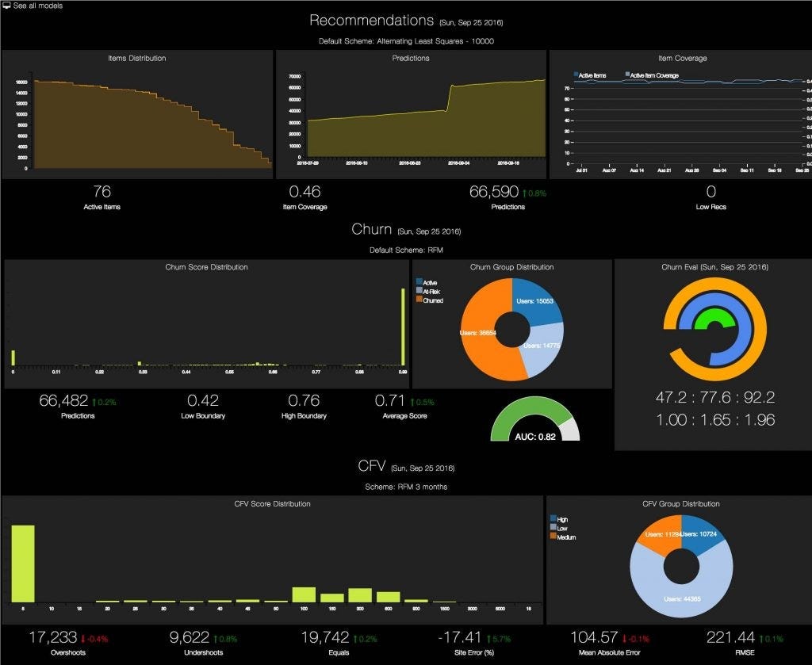Click the 1.00 : 1.65 : 1.96 ratio text
Viewport: 812px width, 665px height.
pyautogui.click(x=715, y=420)
